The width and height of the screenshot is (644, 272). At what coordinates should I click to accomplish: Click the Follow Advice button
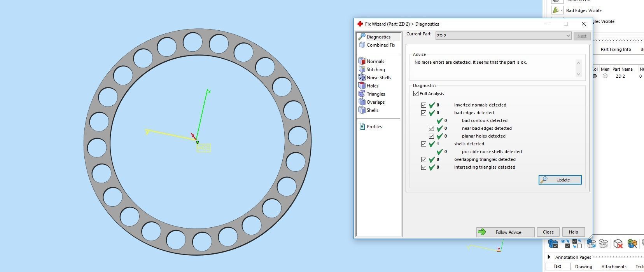click(505, 232)
